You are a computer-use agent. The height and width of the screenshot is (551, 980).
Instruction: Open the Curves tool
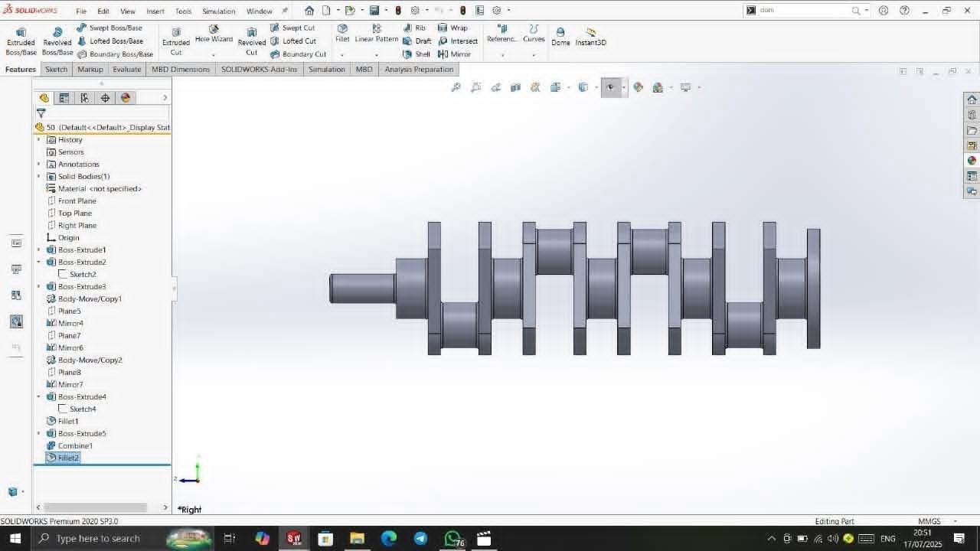(534, 34)
